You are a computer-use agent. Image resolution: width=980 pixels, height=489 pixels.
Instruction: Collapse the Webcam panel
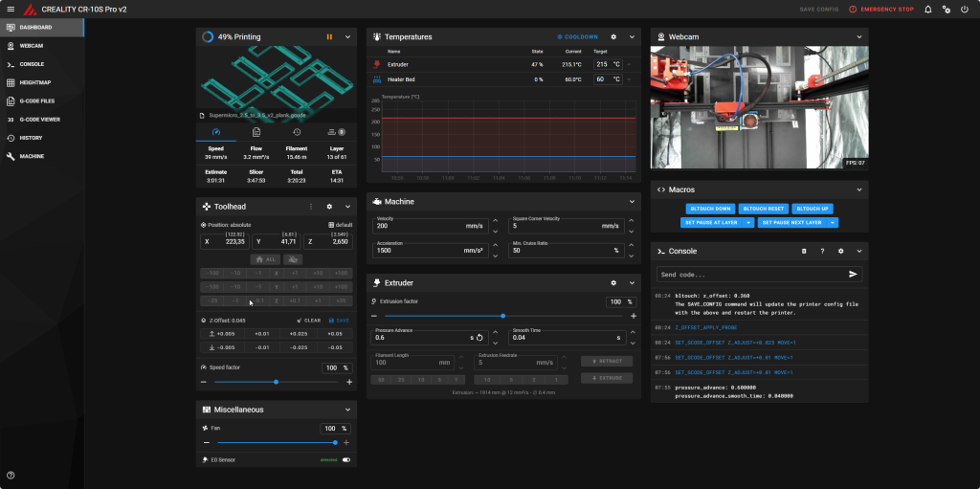coord(858,37)
